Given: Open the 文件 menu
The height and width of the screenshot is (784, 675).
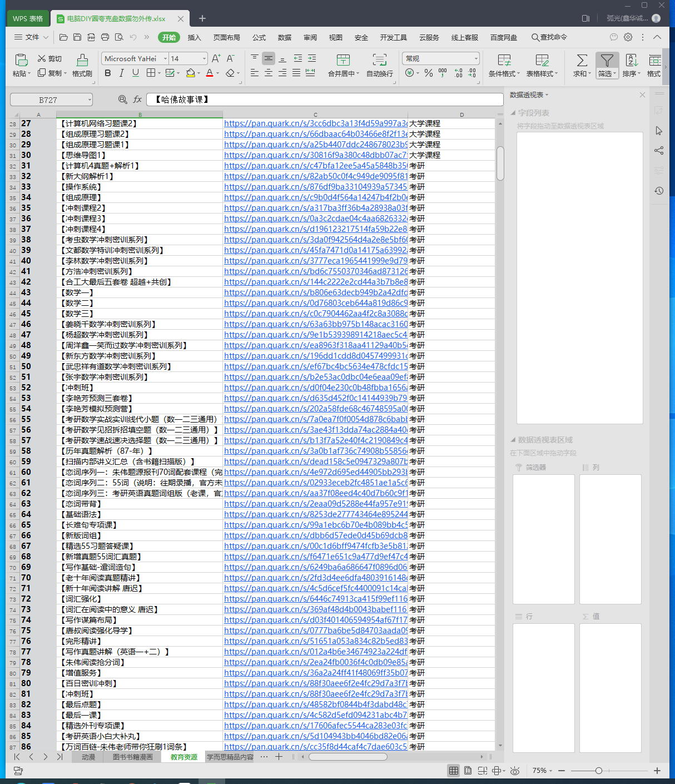Looking at the screenshot, I should 31,37.
